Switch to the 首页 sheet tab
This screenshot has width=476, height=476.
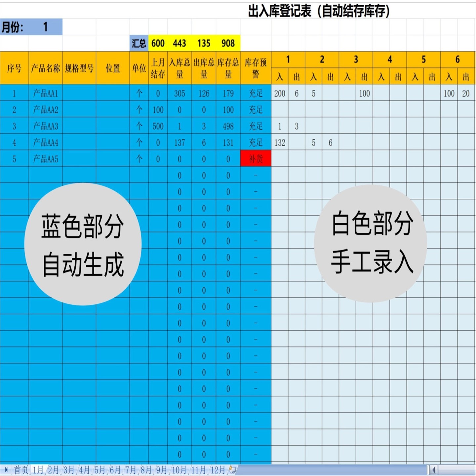pyautogui.click(x=21, y=470)
